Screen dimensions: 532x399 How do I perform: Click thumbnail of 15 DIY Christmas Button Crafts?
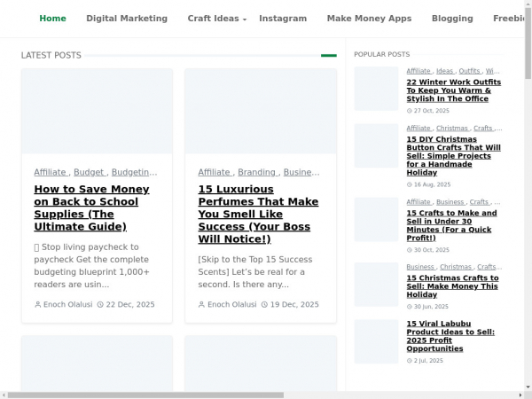377,145
